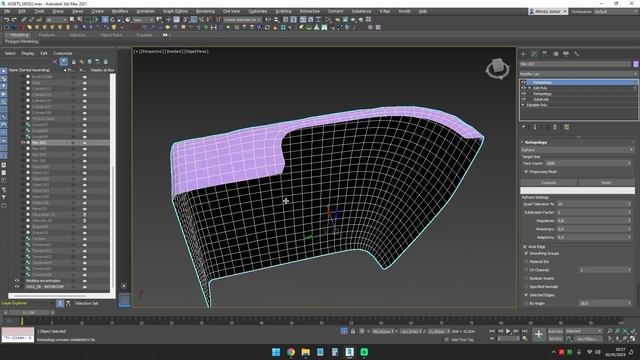Click the Mirror tool icon
640x360 pixels.
pos(268,20)
